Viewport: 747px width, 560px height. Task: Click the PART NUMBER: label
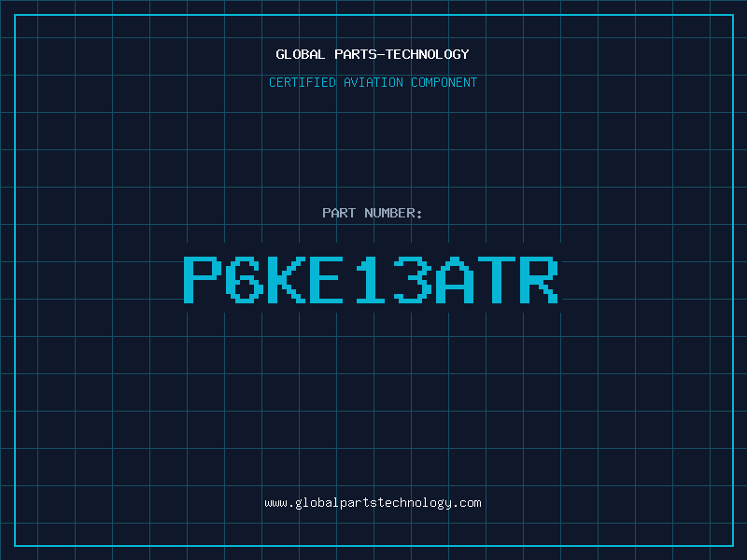coord(372,213)
